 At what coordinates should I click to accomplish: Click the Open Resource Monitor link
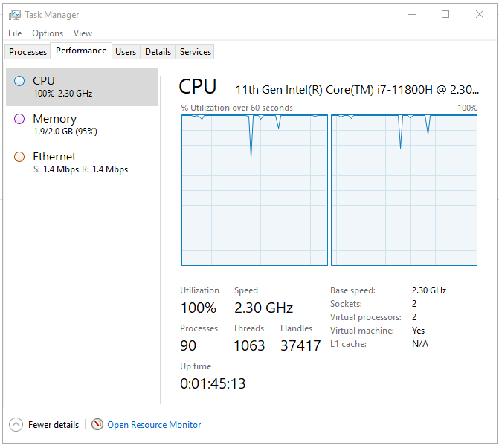click(x=154, y=425)
